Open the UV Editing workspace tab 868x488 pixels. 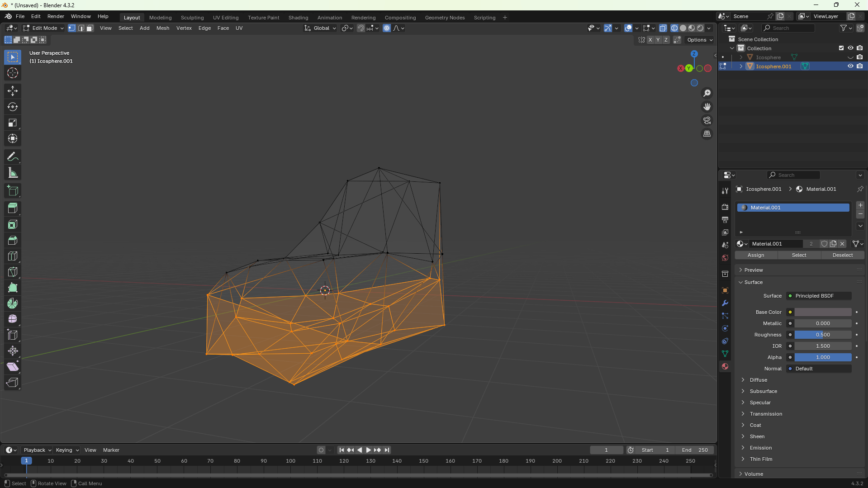pyautogui.click(x=226, y=18)
